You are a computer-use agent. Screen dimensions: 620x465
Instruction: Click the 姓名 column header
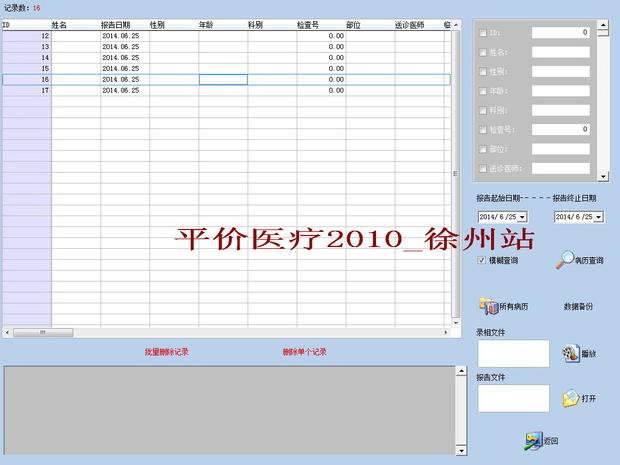(60, 23)
